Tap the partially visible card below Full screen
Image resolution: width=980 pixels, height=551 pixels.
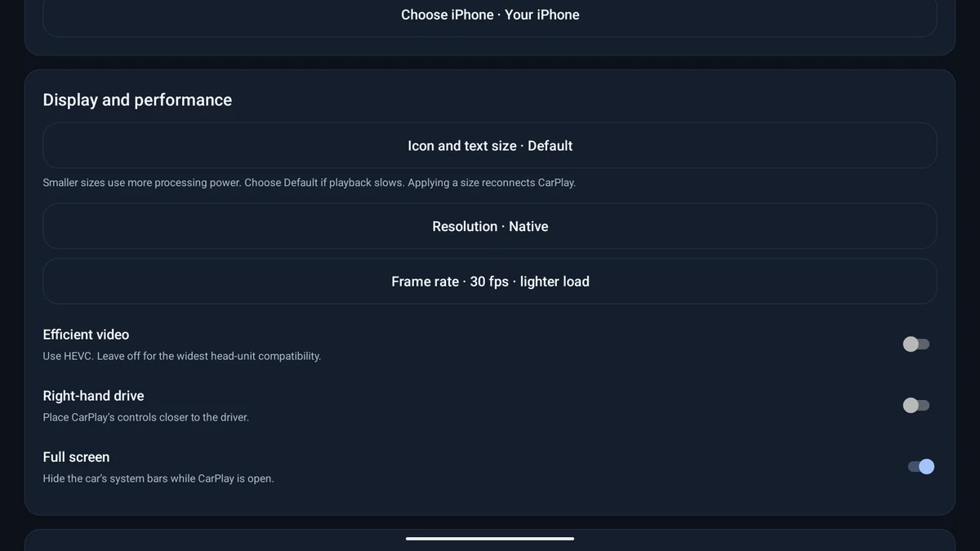pyautogui.click(x=489, y=540)
